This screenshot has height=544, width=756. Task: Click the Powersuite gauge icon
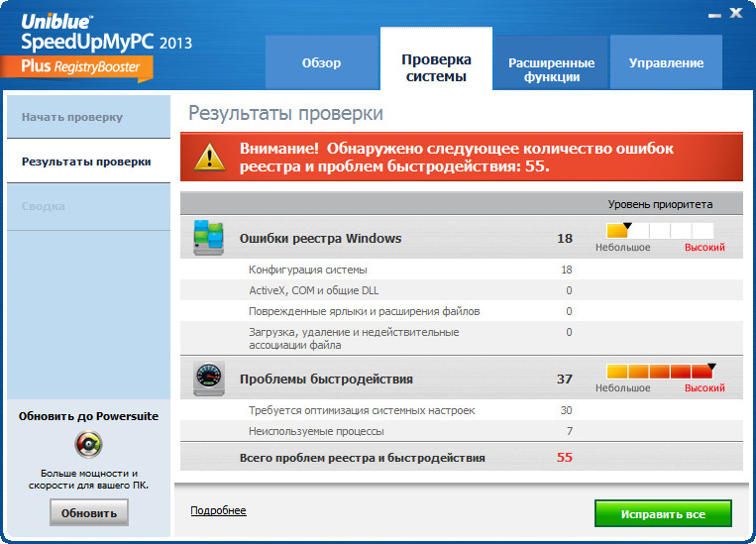(88, 442)
